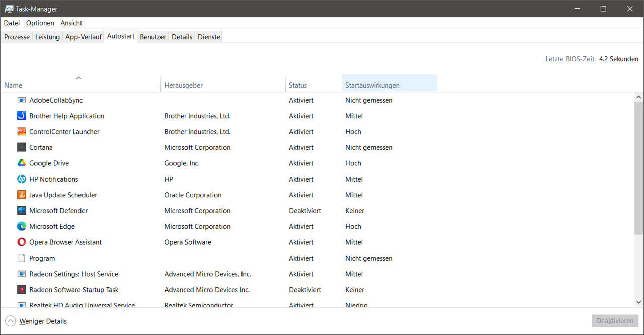The height and width of the screenshot is (335, 644).
Task: Click the Microsoft Edge browser icon
Action: click(21, 226)
